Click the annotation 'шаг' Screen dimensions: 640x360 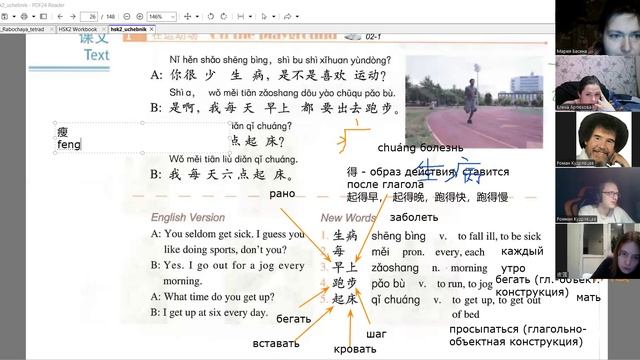coord(376,334)
